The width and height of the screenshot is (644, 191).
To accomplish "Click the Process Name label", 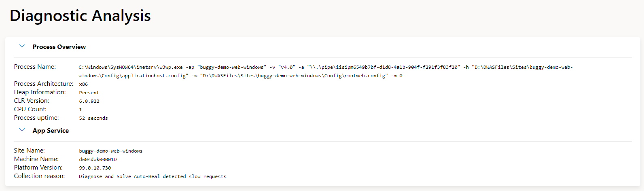I will [x=35, y=67].
